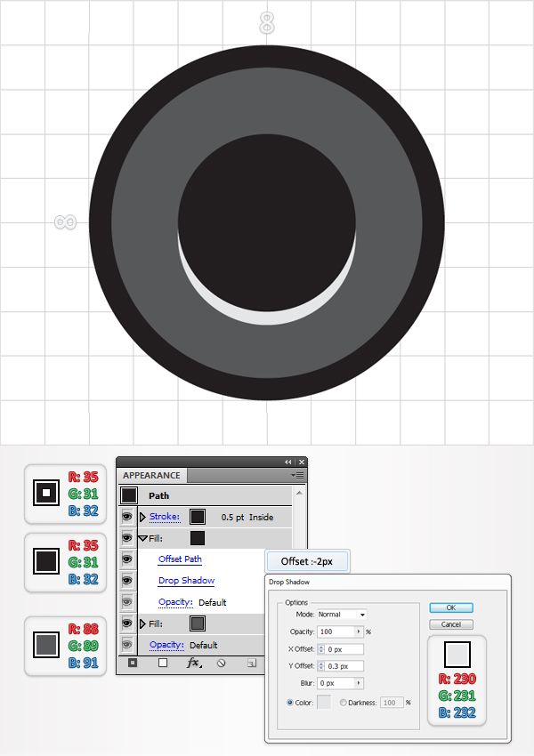
Task: Select the Color radio button
Action: [290, 703]
